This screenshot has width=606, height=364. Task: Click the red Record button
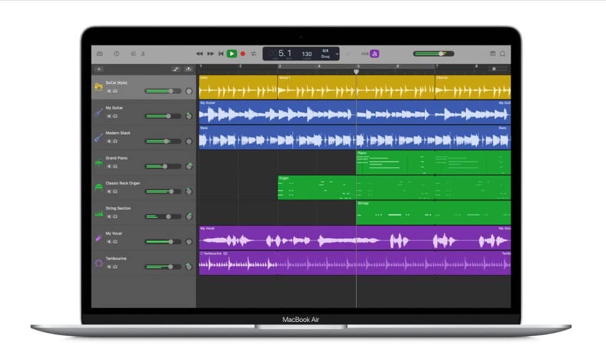pyautogui.click(x=243, y=54)
